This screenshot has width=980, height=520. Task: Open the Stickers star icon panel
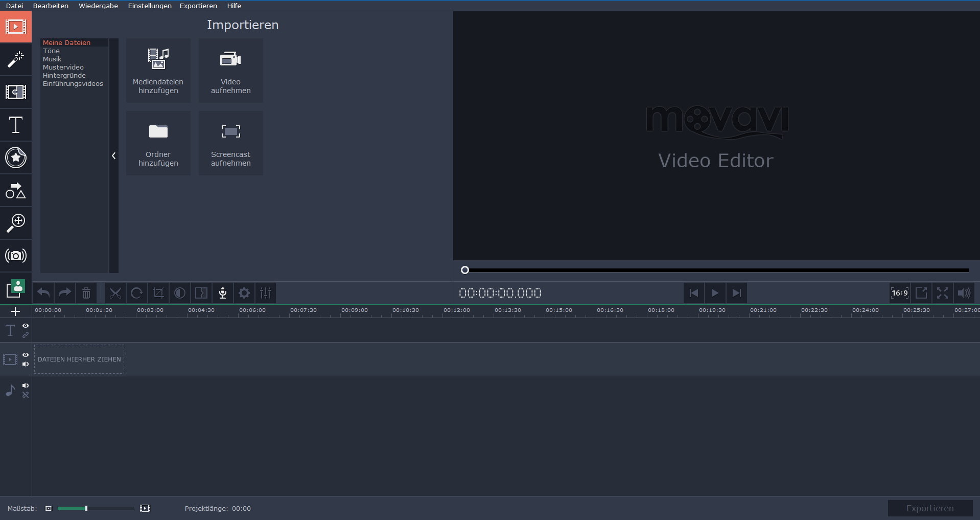[16, 157]
